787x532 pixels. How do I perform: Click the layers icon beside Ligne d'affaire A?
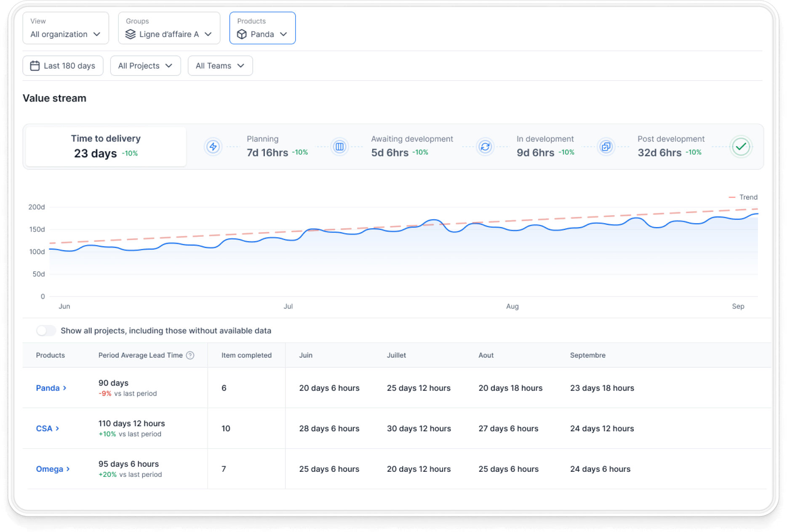(131, 35)
